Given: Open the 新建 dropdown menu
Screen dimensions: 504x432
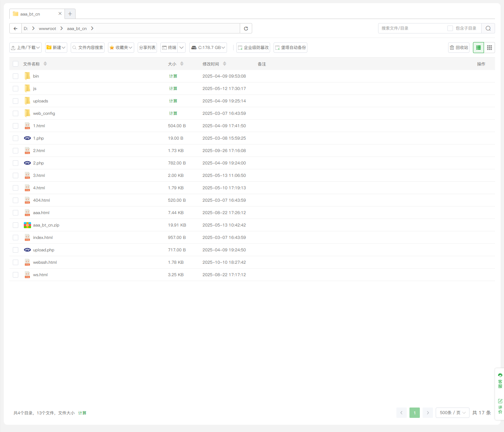Looking at the screenshot, I should tap(56, 48).
